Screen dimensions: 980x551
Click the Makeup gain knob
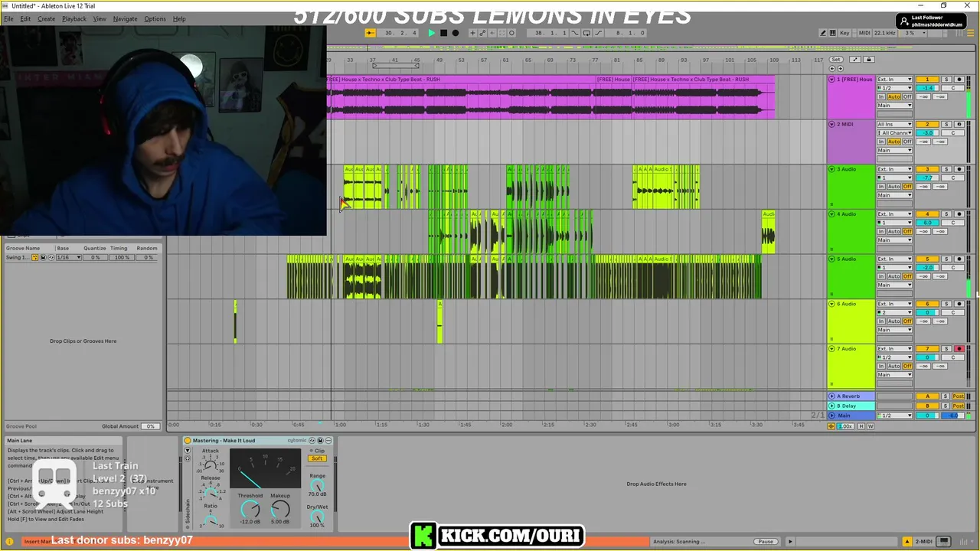pos(280,509)
